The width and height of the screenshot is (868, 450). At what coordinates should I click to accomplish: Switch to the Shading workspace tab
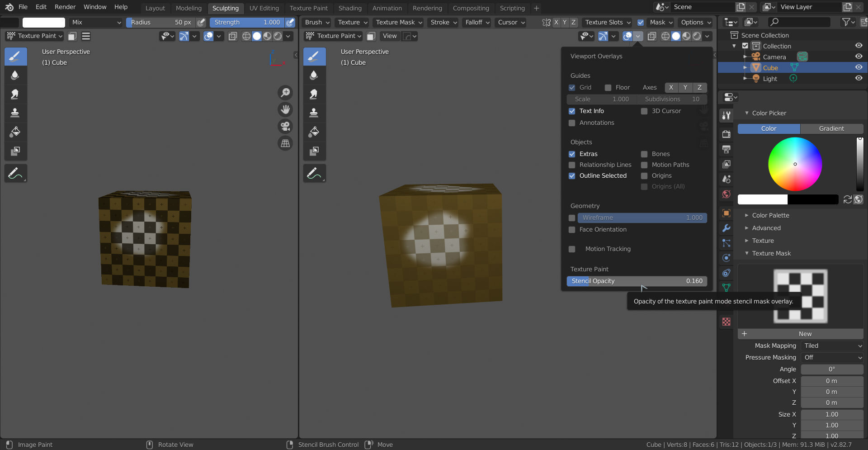350,8
